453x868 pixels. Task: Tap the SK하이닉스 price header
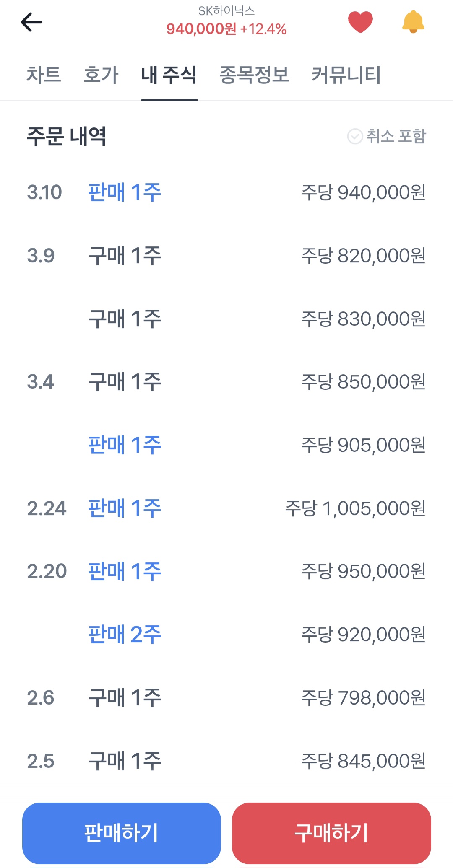[226, 22]
